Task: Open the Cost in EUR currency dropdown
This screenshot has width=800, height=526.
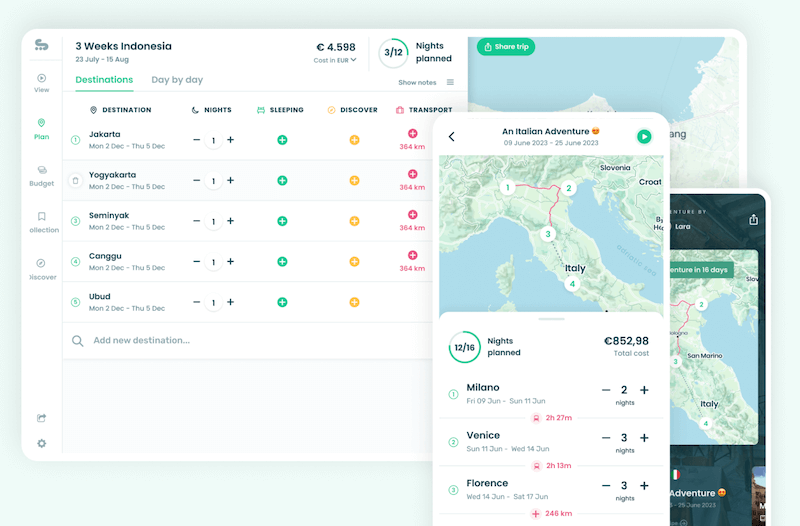Action: pos(335,60)
